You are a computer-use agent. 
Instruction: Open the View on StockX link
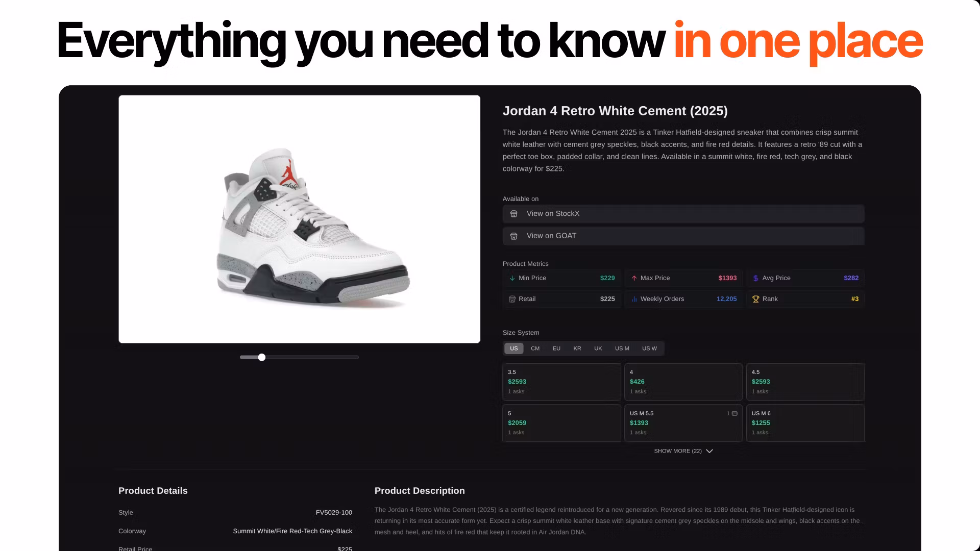click(683, 214)
